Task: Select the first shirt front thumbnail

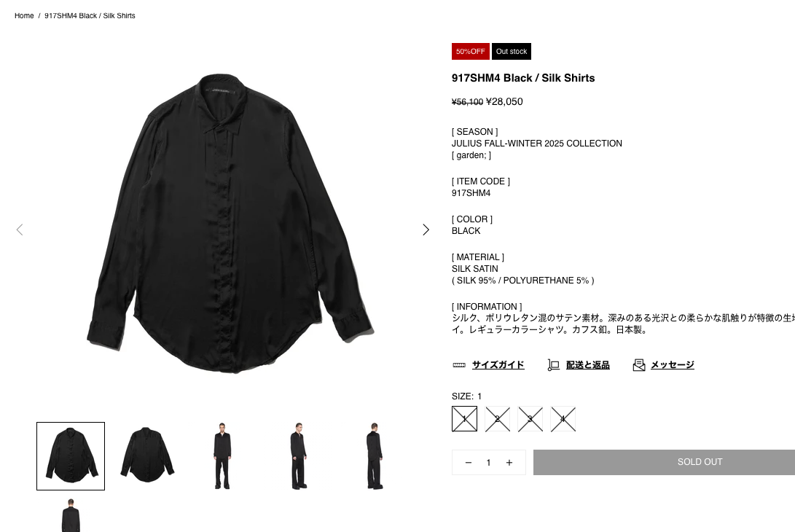Action: coord(71,456)
